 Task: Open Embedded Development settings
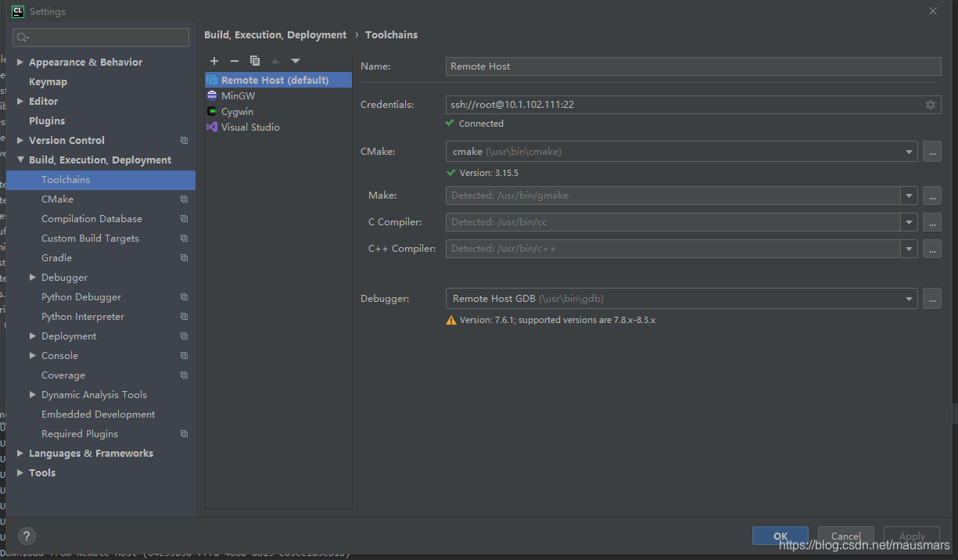[x=98, y=414]
